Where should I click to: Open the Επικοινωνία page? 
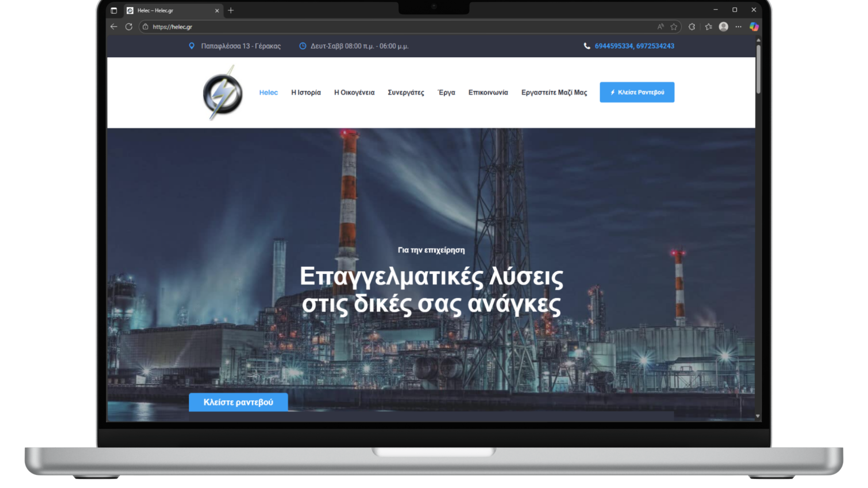(488, 92)
